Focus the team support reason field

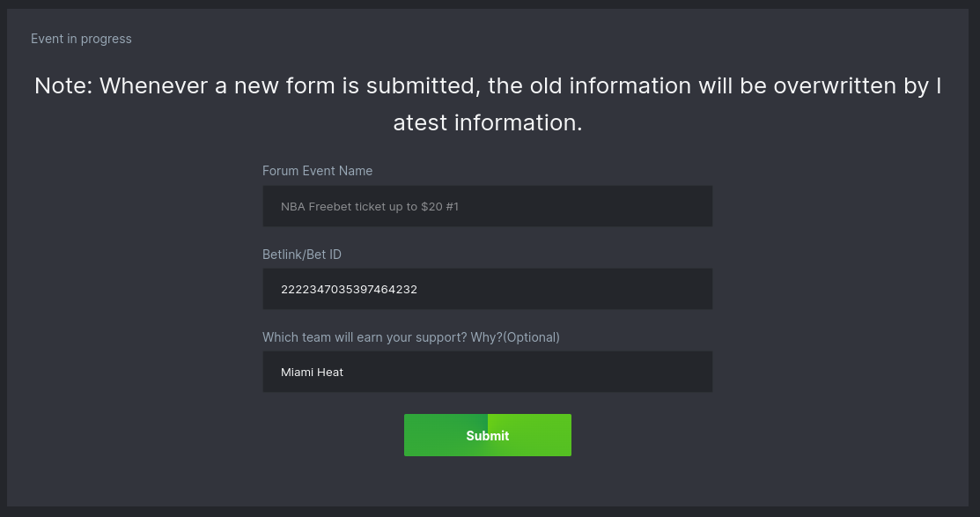(487, 372)
